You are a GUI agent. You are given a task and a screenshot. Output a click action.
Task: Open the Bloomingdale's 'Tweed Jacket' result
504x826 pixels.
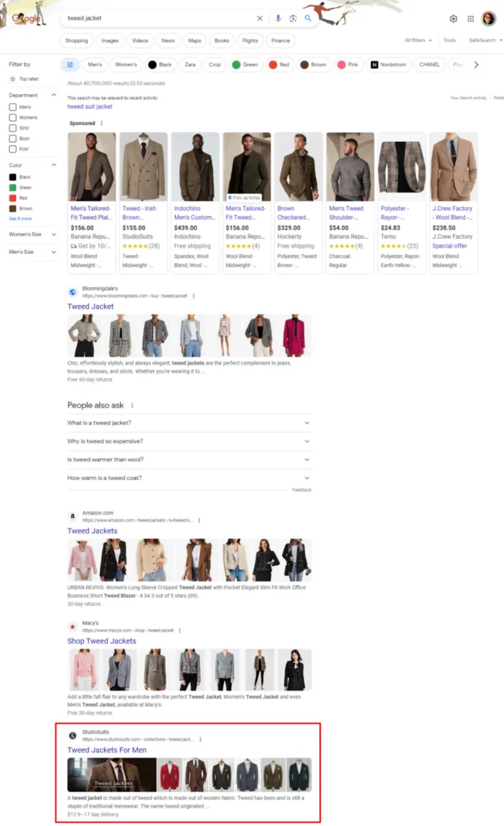point(90,307)
